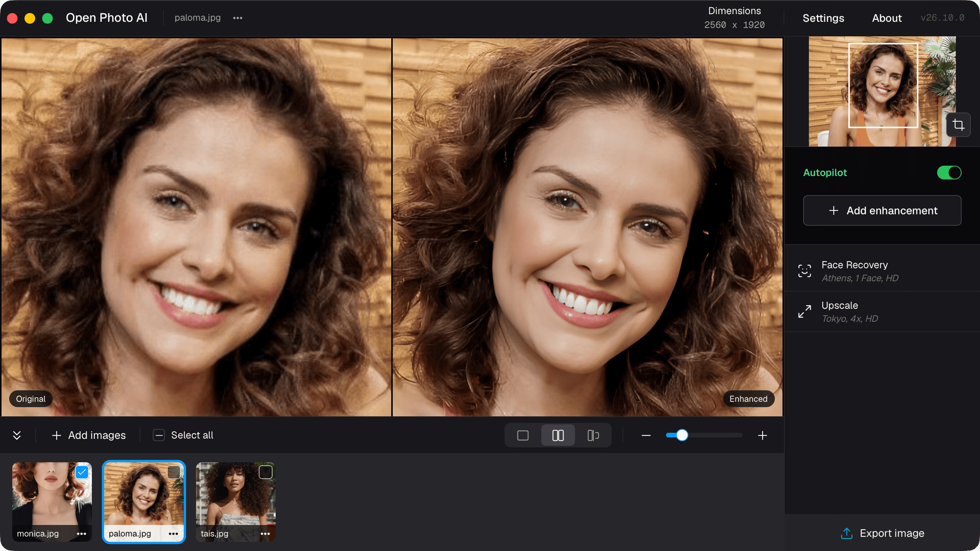Click the Add images label
This screenshot has height=551, width=980.
[x=97, y=435]
